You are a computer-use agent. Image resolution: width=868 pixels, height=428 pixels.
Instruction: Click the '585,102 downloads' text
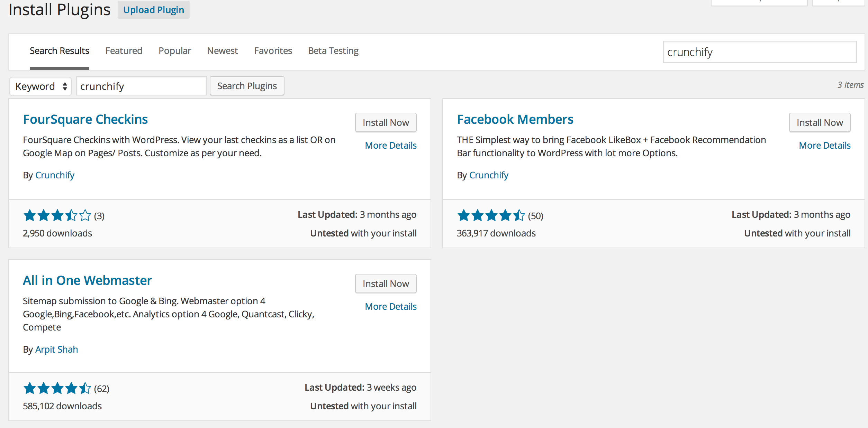[x=62, y=406]
